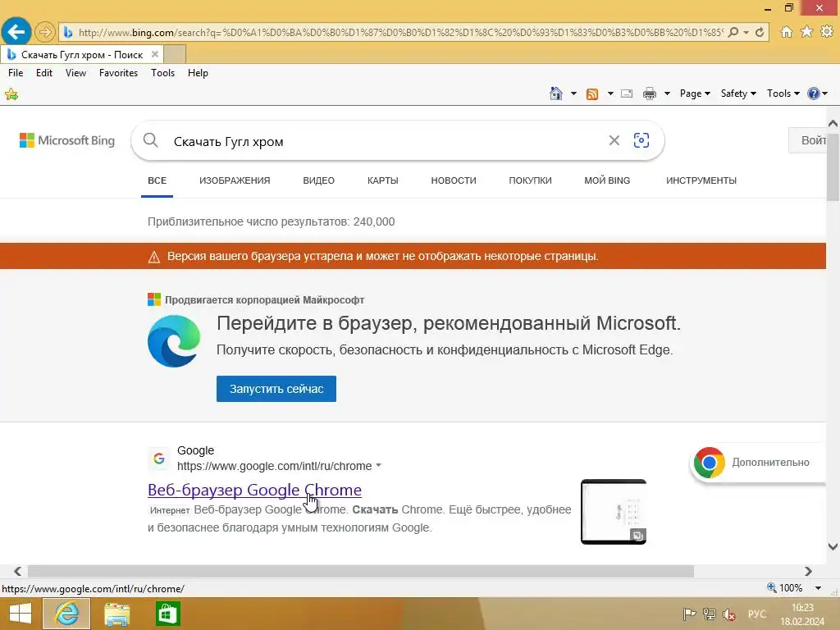Click the Bing search magnifier icon
The width and height of the screenshot is (840, 630).
(x=151, y=141)
